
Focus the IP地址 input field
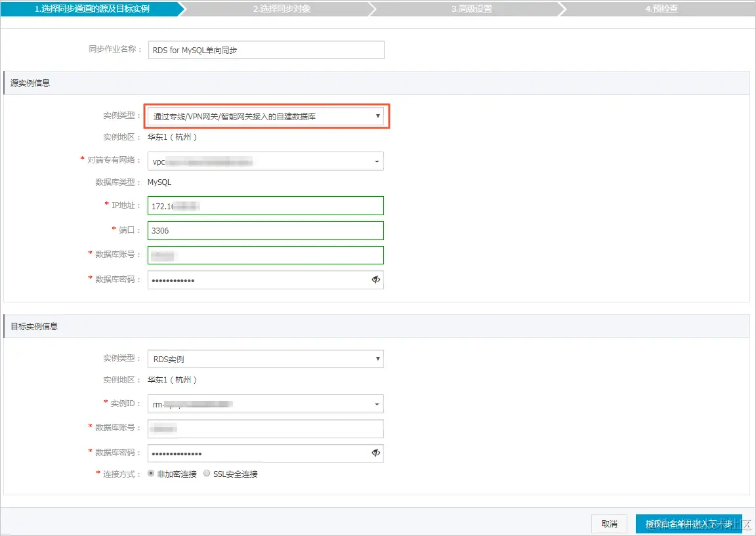(x=266, y=206)
